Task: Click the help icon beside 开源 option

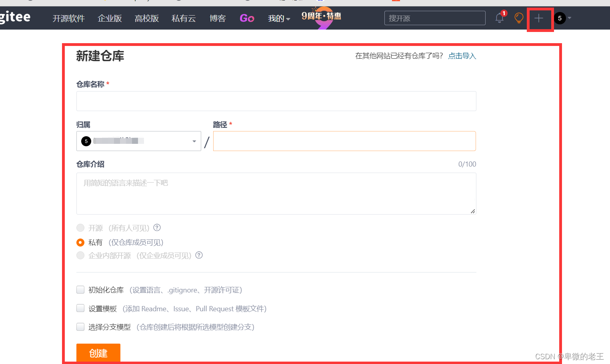Action: 157,227
